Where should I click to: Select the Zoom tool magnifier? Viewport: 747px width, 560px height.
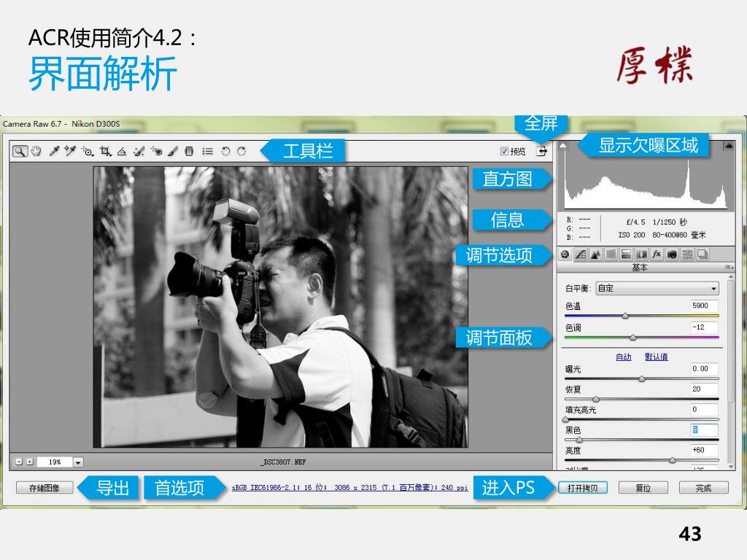pos(20,151)
